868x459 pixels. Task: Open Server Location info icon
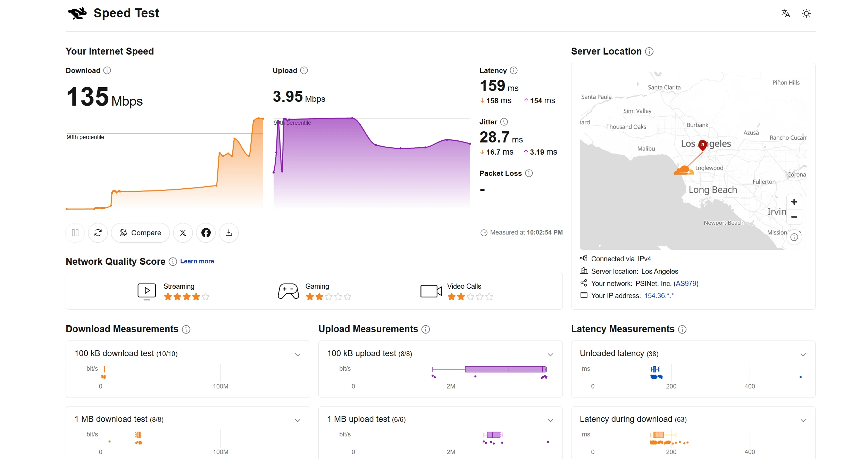click(x=649, y=51)
